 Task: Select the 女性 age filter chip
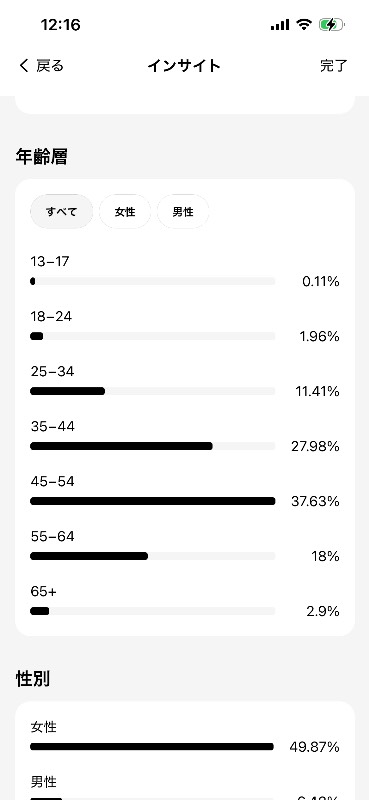[x=125, y=211]
